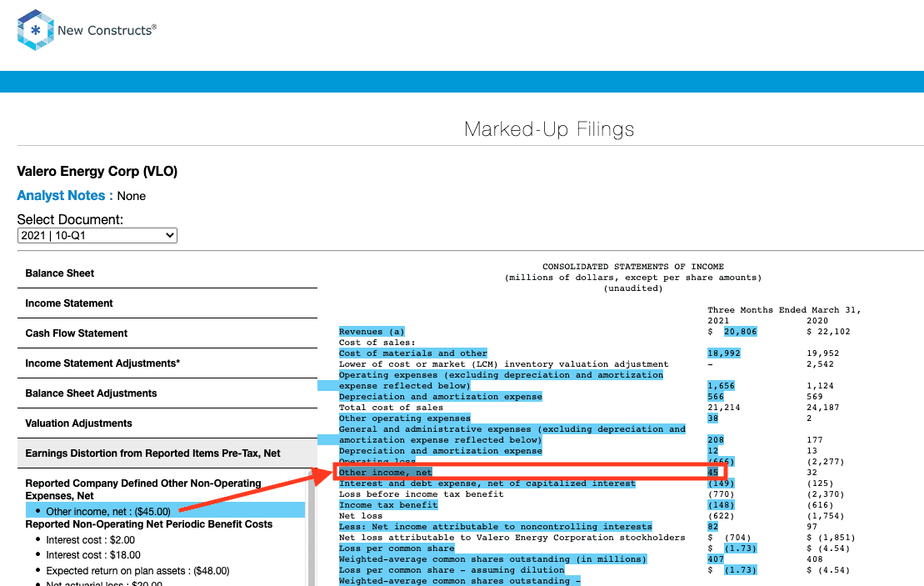
Task: Click highlighted value 18,992
Action: [x=724, y=353]
